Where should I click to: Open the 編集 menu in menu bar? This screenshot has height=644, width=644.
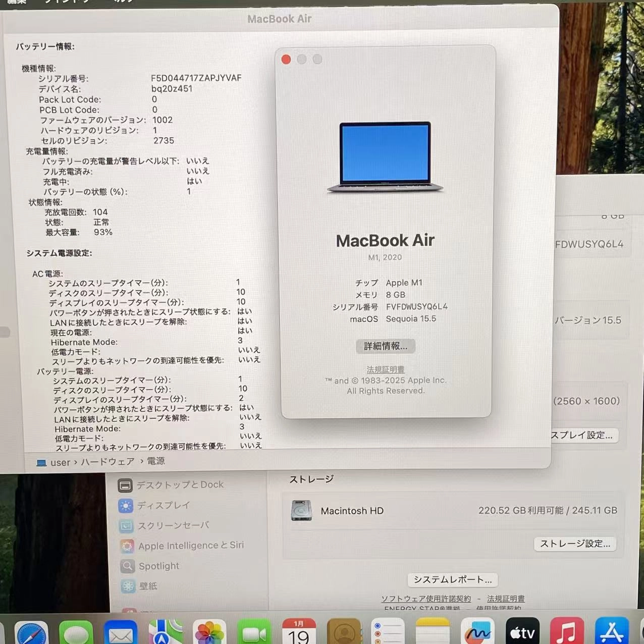17,3
